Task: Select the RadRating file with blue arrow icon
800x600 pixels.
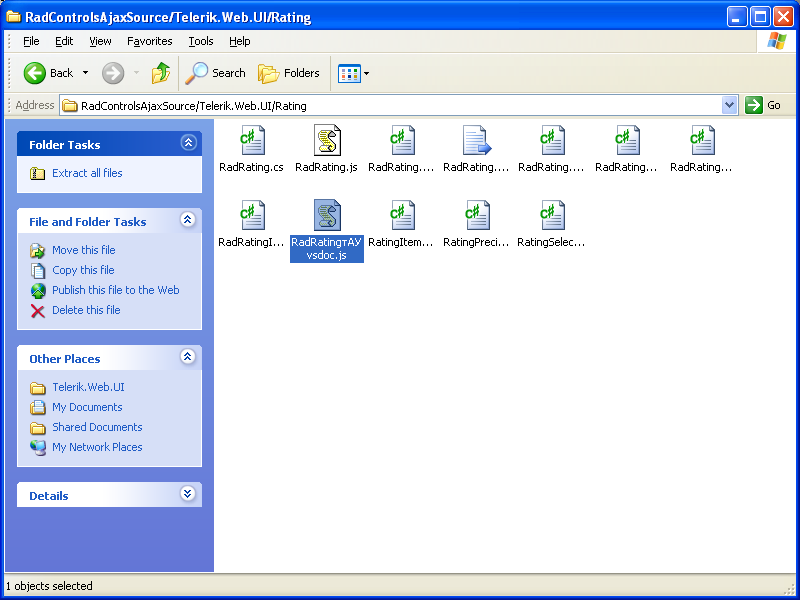Action: click(x=477, y=140)
